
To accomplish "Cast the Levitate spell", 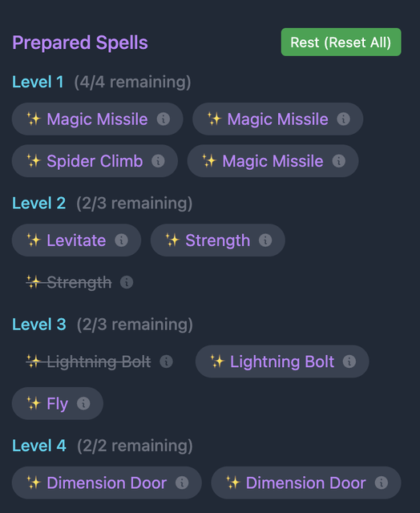I will [x=76, y=240].
